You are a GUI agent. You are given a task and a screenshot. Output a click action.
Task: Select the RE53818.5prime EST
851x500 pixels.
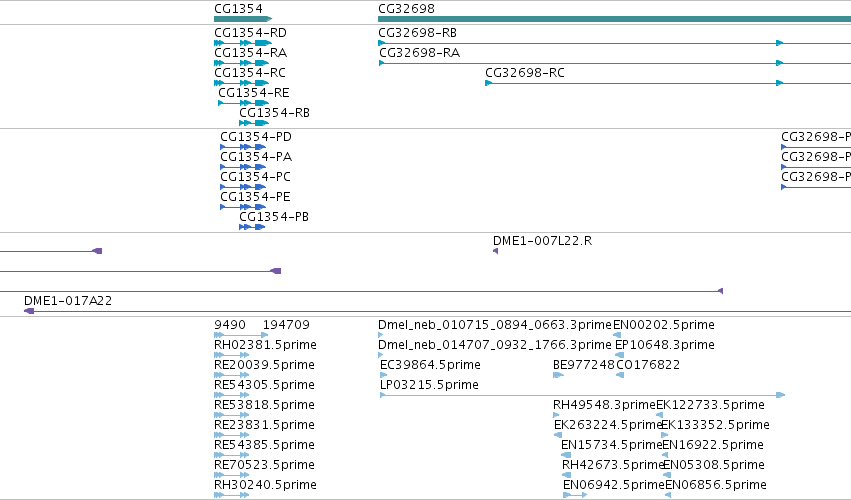(264, 405)
